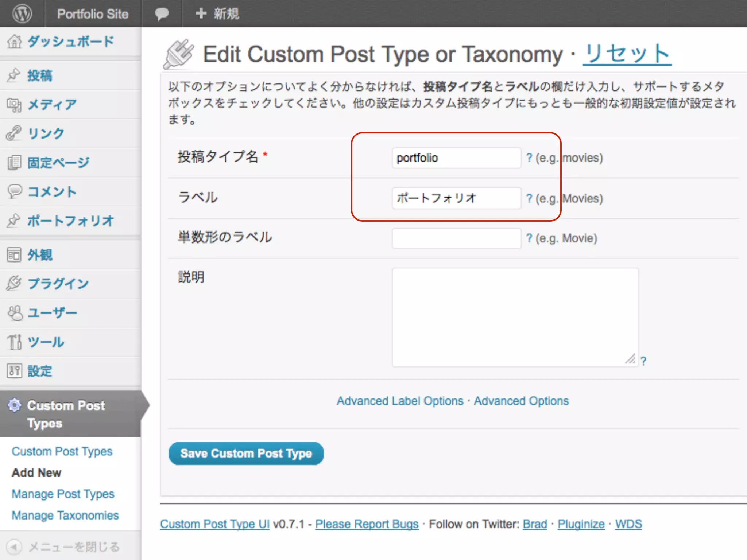
Task: Open the ポートフォリオ sidebar menu item
Action: point(71,221)
